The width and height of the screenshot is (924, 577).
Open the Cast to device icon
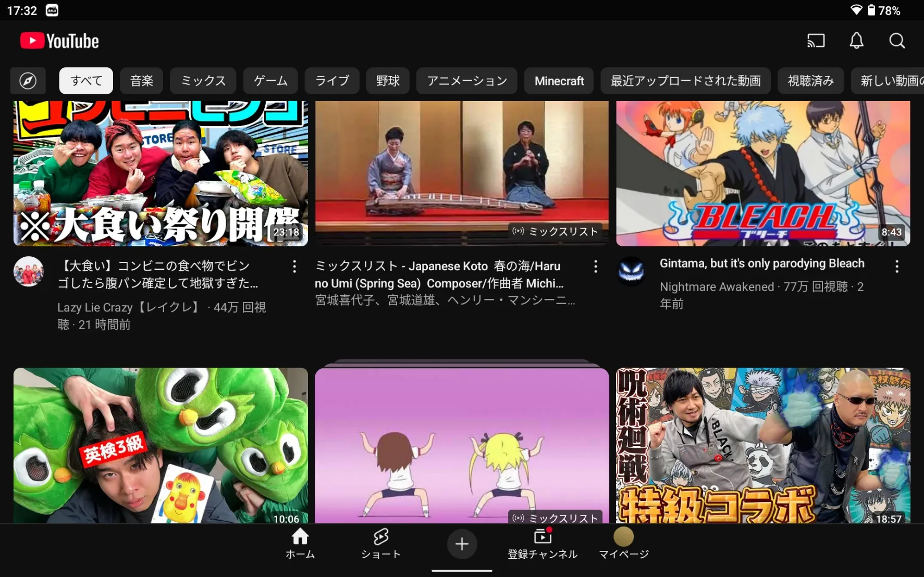click(x=816, y=41)
